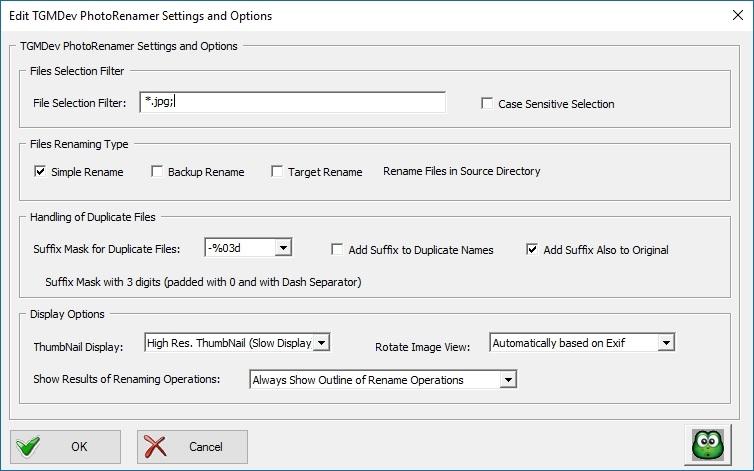This screenshot has width=754, height=471.
Task: Click the green frog mascot icon button
Action: click(708, 446)
